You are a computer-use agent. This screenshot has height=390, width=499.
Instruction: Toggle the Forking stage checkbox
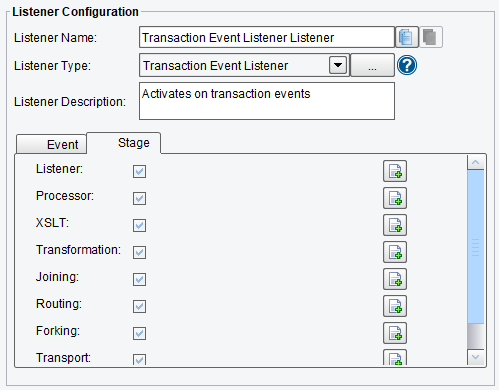point(139,334)
